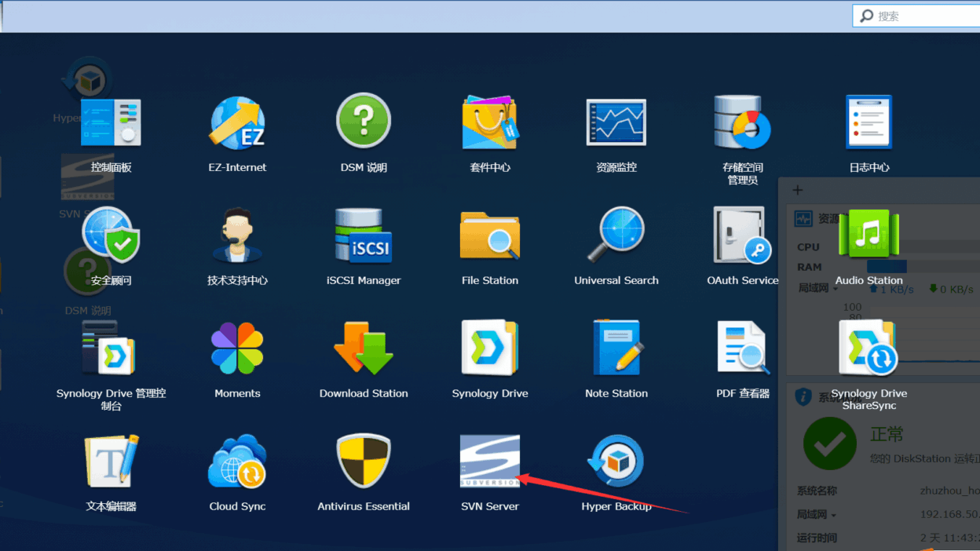Open the Moments photo app
This screenshot has width=980, height=551.
click(x=237, y=349)
